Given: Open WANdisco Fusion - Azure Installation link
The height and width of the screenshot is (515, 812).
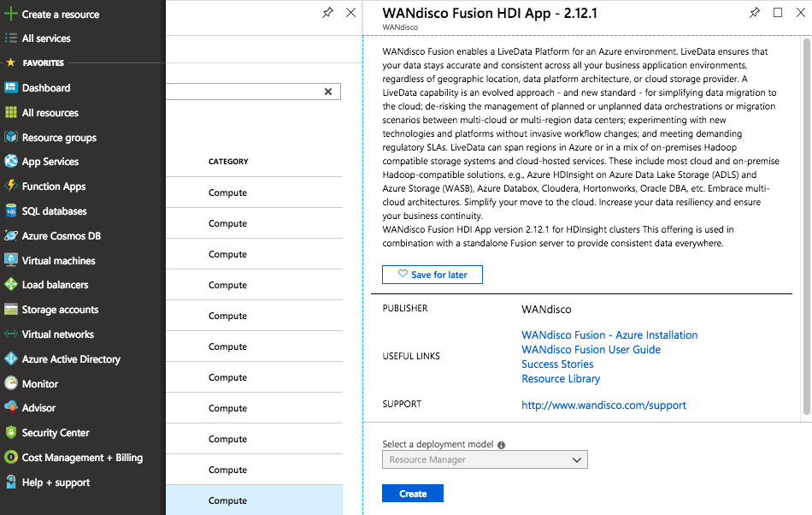Looking at the screenshot, I should pyautogui.click(x=609, y=335).
